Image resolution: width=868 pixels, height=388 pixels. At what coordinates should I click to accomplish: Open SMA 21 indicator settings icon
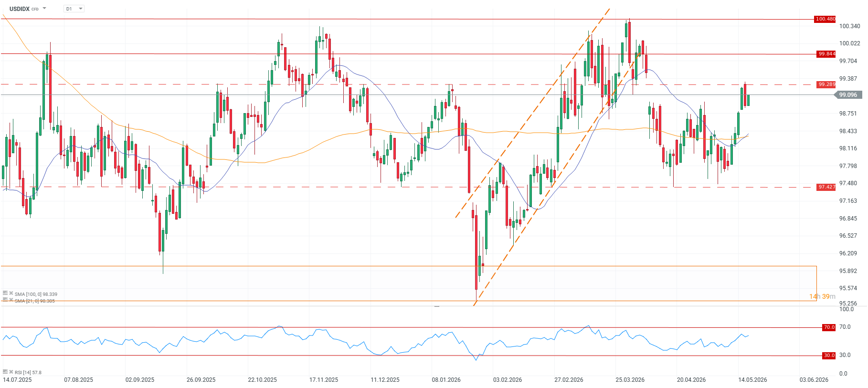[5, 300]
